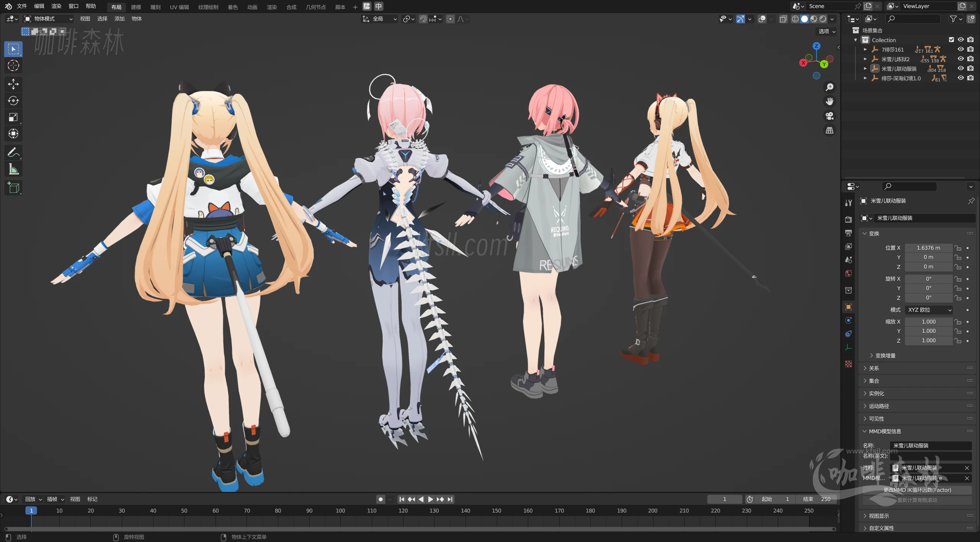This screenshot has width=980, height=542.
Task: Open the Texture properties tab
Action: tap(848, 364)
